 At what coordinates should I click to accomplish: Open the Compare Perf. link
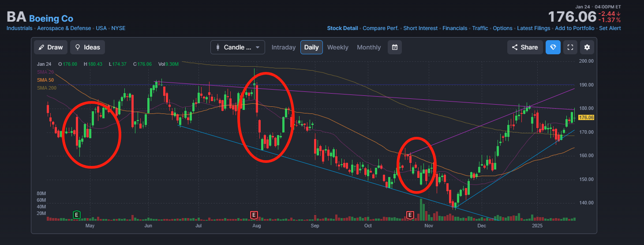[381, 28]
